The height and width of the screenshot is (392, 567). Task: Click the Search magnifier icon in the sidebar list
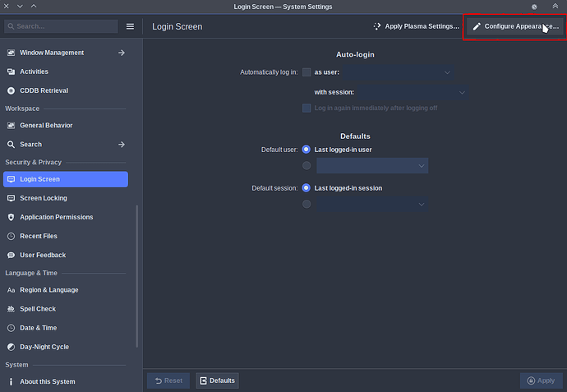pyautogui.click(x=12, y=145)
